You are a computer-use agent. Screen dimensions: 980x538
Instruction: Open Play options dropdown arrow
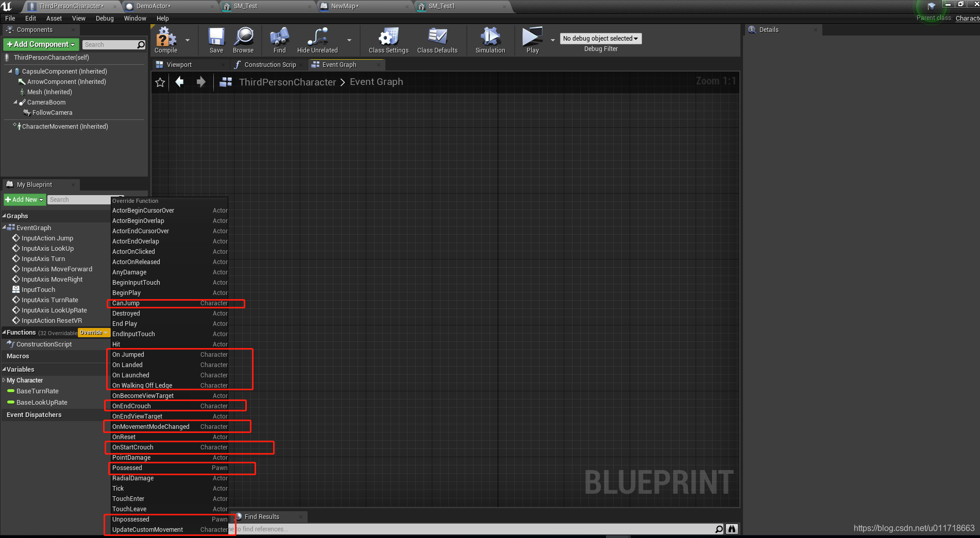click(553, 40)
